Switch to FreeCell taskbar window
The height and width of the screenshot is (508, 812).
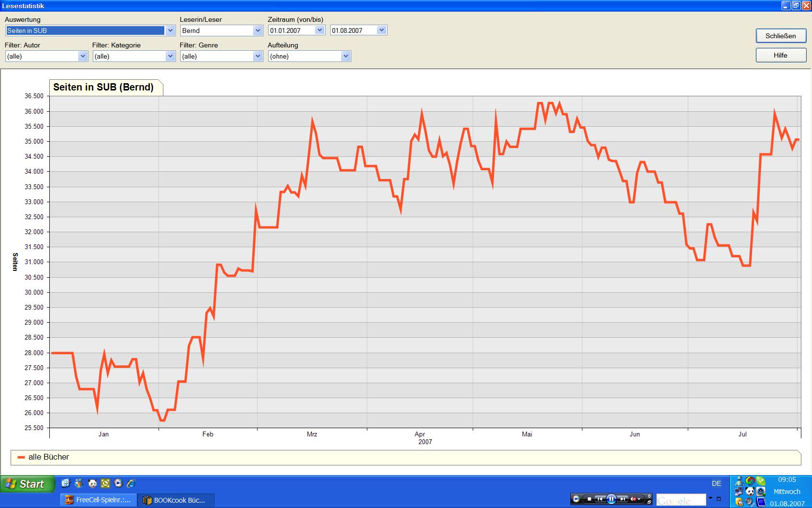(99, 500)
